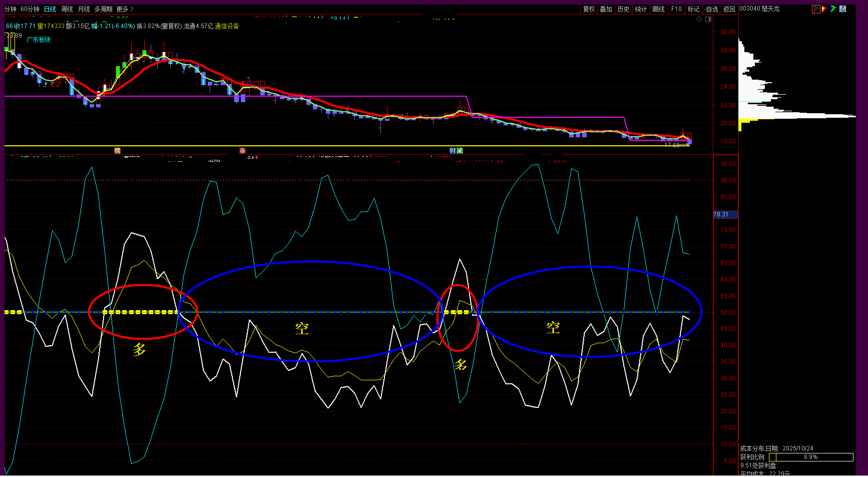
Task: Select the 周线 weekly chart tab
Action: tap(67, 9)
